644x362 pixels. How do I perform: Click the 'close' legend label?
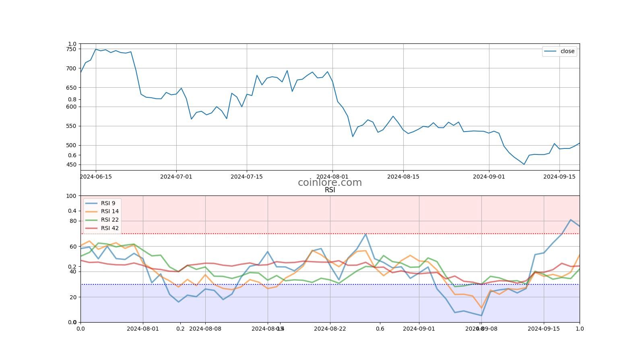[567, 51]
